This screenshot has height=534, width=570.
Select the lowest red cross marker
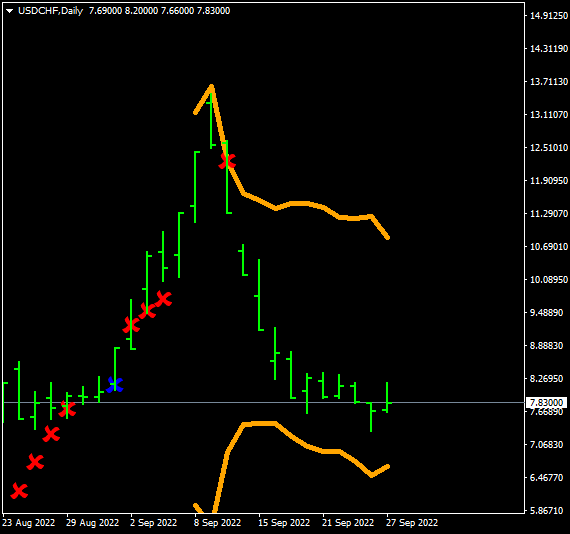pos(19,491)
